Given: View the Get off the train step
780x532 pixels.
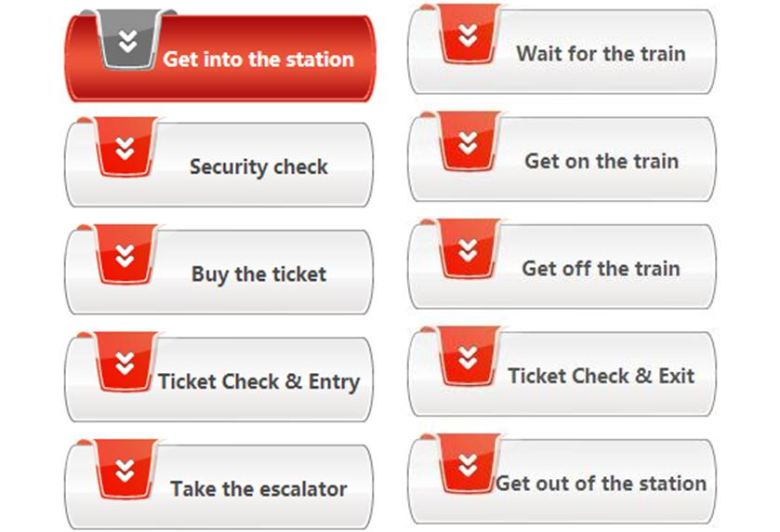Looking at the screenshot, I should (601, 269).
